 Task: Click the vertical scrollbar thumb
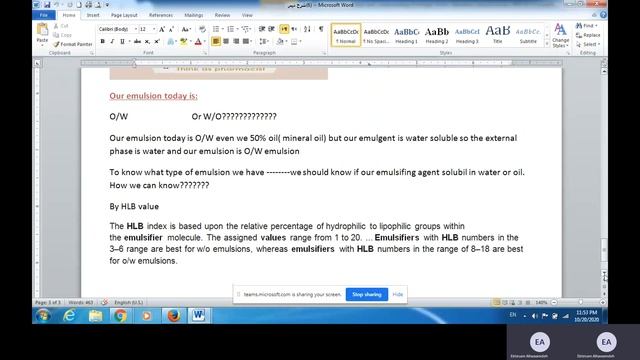(x=604, y=249)
